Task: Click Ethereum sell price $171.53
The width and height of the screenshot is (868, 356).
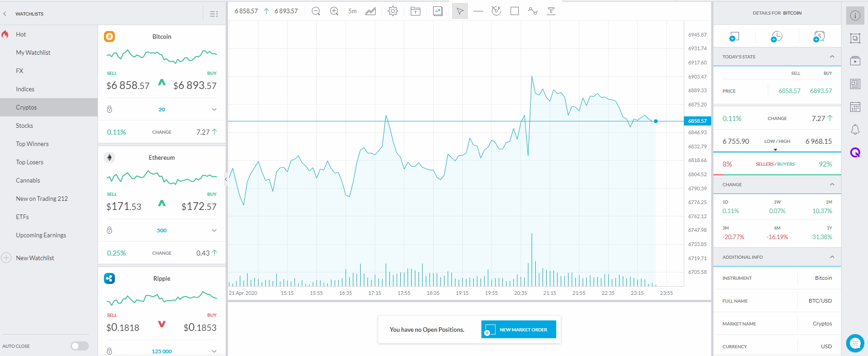Action: [124, 206]
